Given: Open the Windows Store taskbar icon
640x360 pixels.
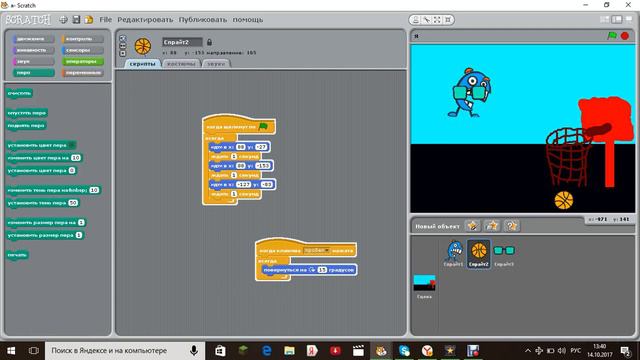Looking at the screenshot, I should click(220, 351).
